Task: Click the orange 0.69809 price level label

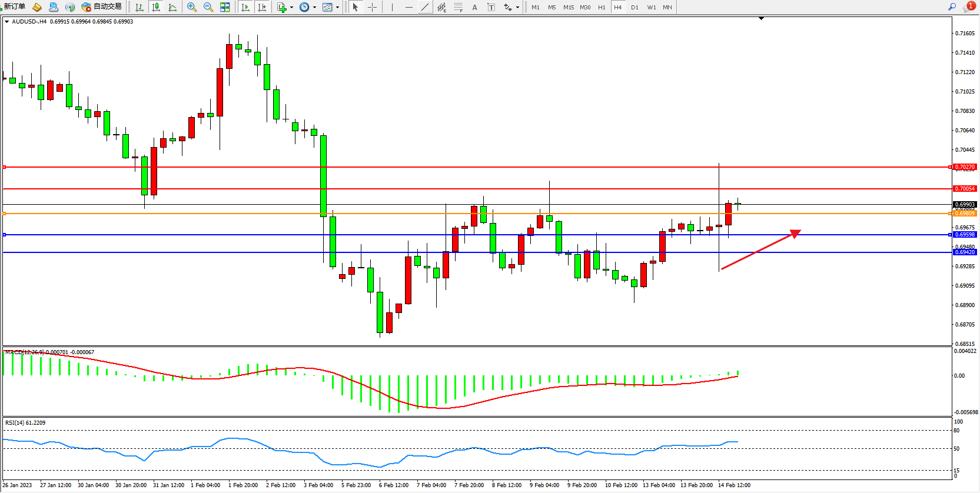Action: click(965, 214)
